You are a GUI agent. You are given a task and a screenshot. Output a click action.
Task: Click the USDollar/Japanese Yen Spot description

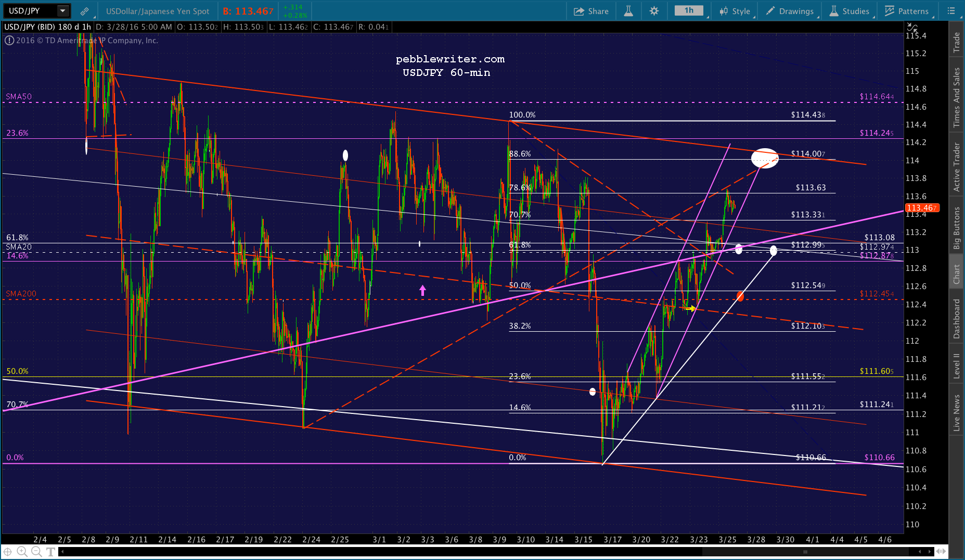click(158, 11)
